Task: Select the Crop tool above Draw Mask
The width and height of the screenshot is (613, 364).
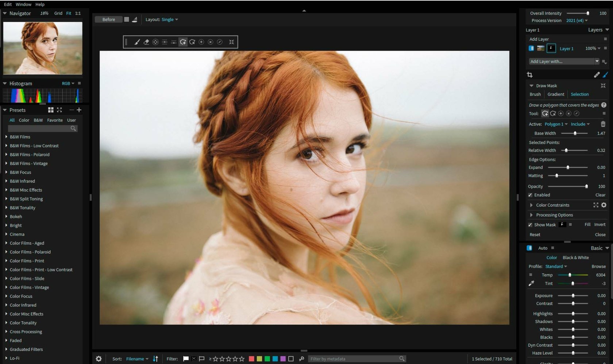Action: pos(530,75)
